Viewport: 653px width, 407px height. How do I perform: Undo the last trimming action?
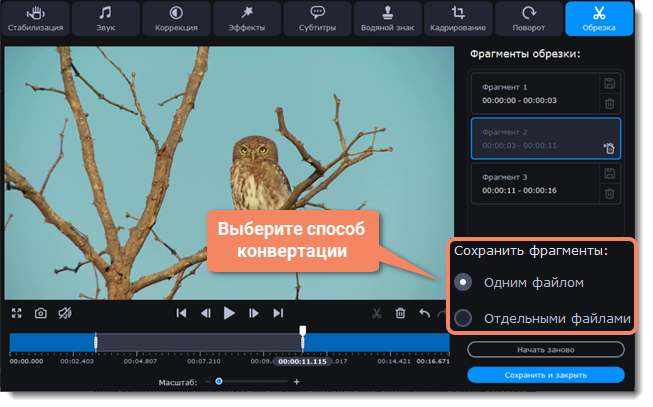coord(424,313)
